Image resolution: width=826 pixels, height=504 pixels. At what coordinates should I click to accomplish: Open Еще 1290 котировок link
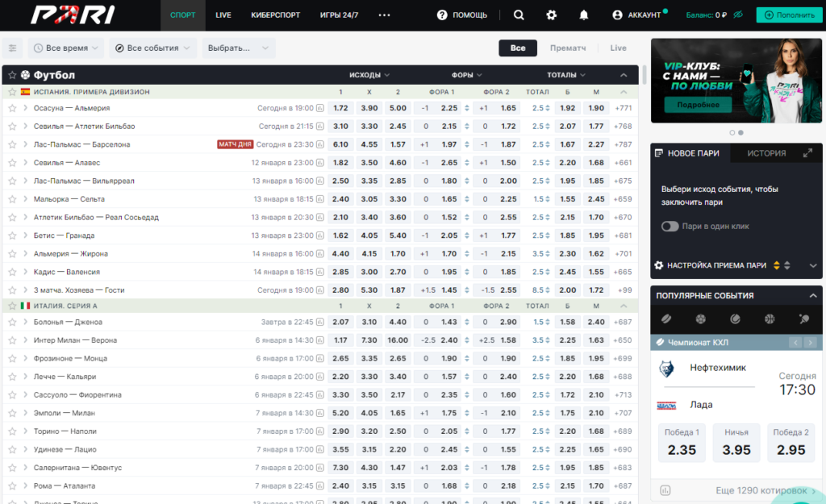click(766, 490)
